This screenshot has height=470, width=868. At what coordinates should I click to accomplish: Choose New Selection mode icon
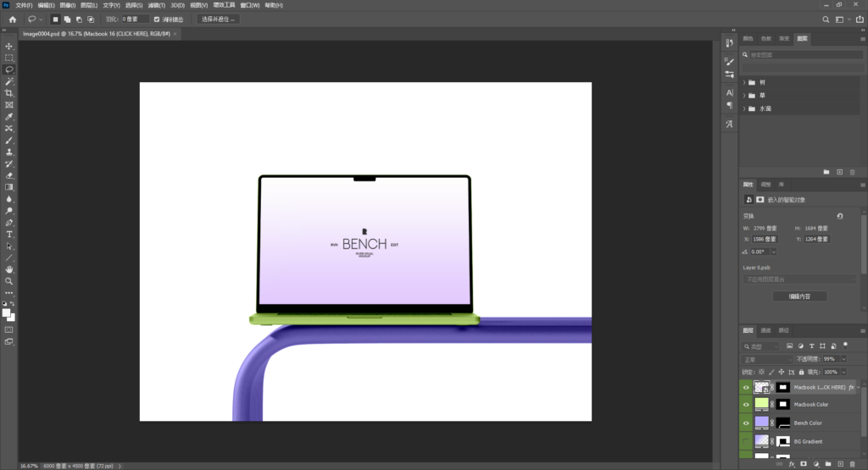[x=55, y=19]
